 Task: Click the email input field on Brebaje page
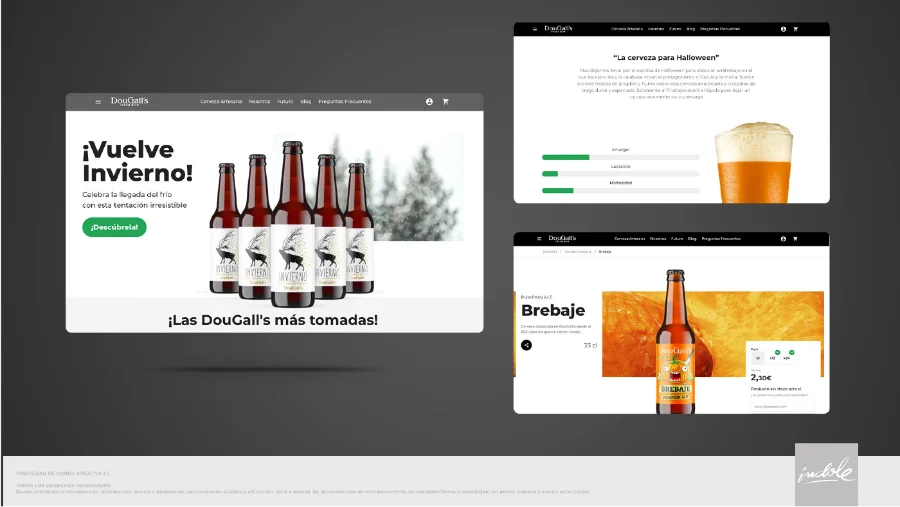click(782, 407)
